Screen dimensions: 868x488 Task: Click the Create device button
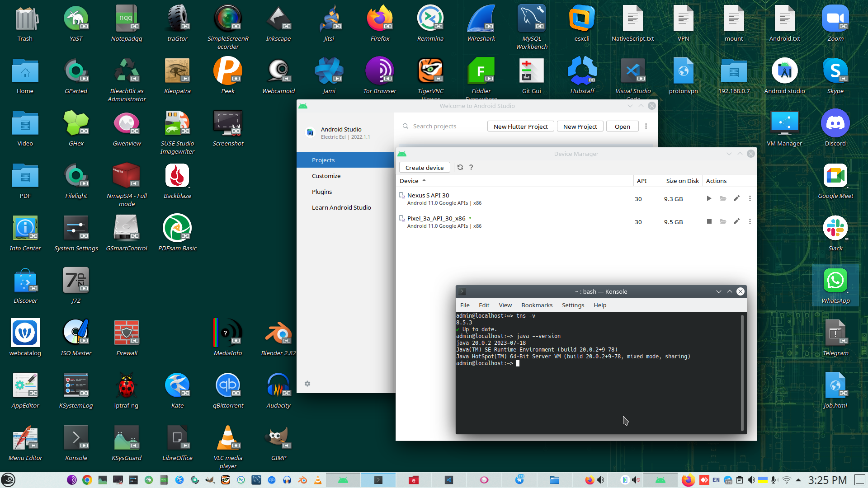(424, 168)
